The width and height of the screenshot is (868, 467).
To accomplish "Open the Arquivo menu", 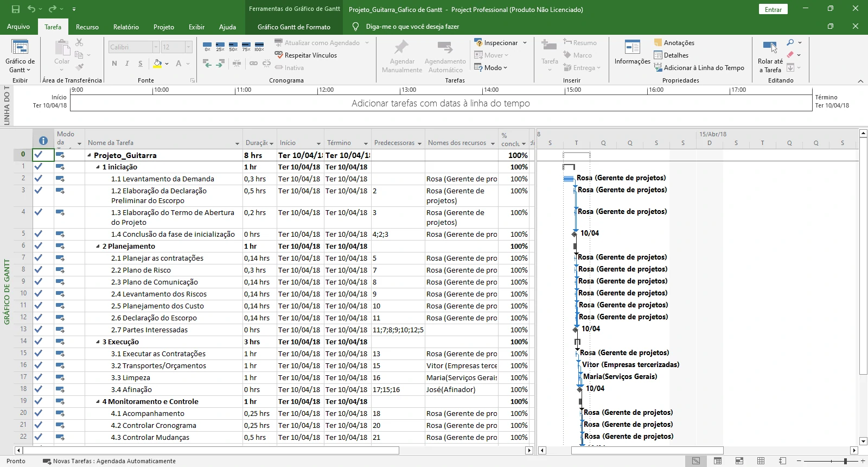I will [x=18, y=27].
